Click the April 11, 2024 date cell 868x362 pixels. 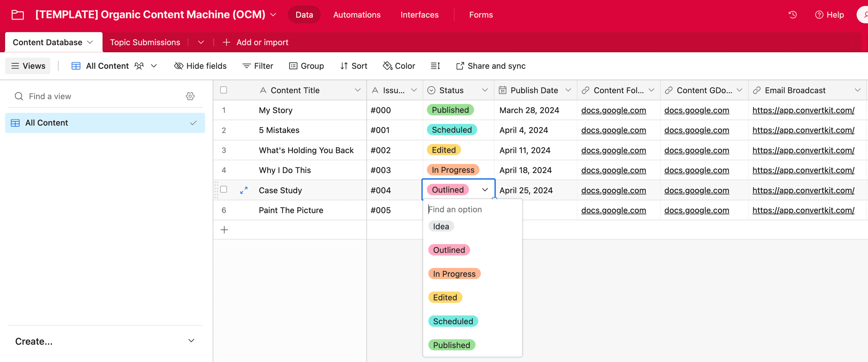(x=535, y=150)
